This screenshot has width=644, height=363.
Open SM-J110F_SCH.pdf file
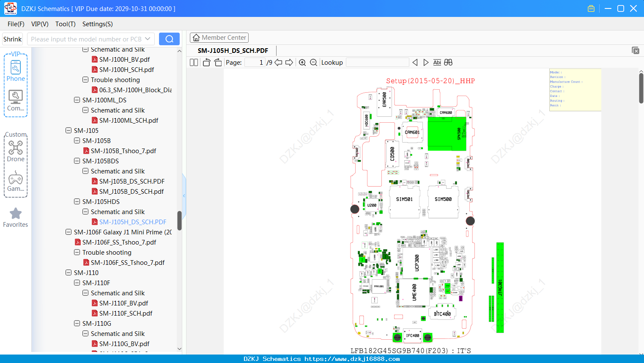(126, 313)
